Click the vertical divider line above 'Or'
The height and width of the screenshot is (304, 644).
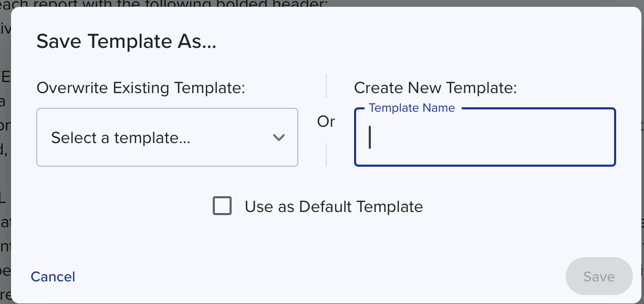coord(326,86)
